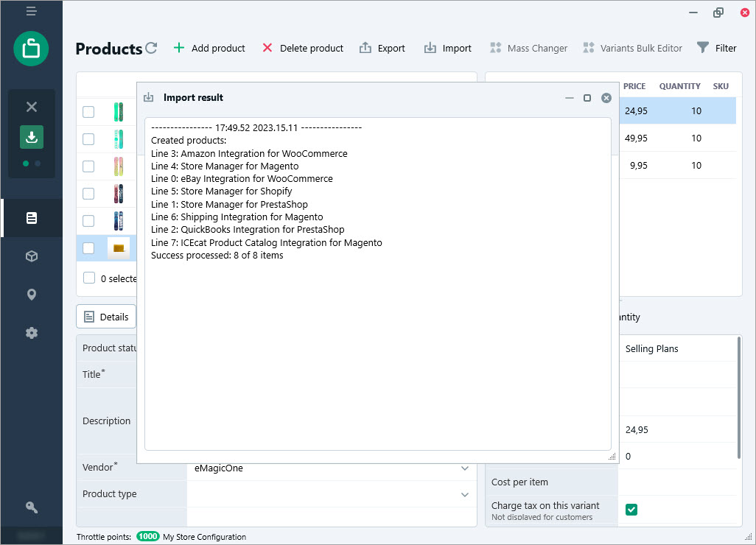Close the sidebar panel with the X icon
This screenshot has height=545, width=756.
pos(32,107)
